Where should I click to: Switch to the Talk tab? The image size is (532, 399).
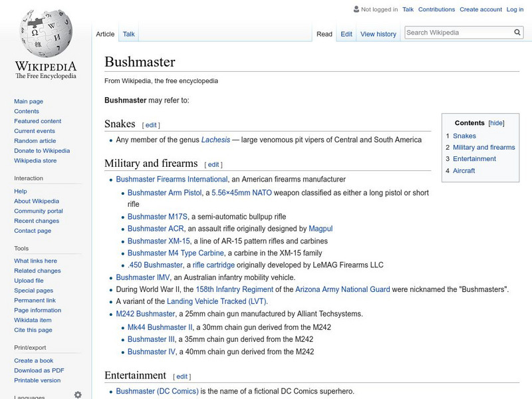point(128,35)
